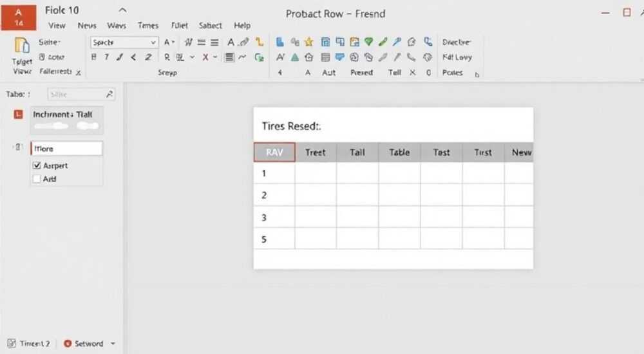Open the News menu
The height and width of the screenshot is (354, 644).
pos(87,26)
